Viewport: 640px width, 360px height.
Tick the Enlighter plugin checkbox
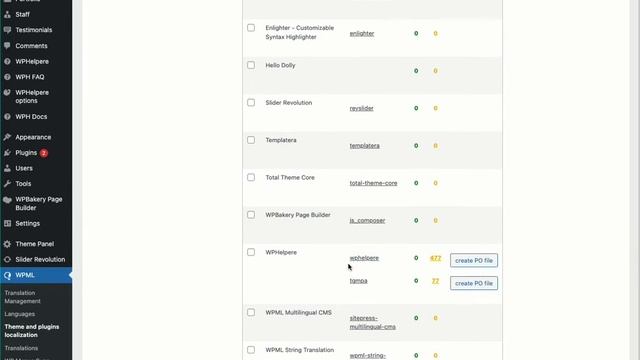[x=251, y=28]
